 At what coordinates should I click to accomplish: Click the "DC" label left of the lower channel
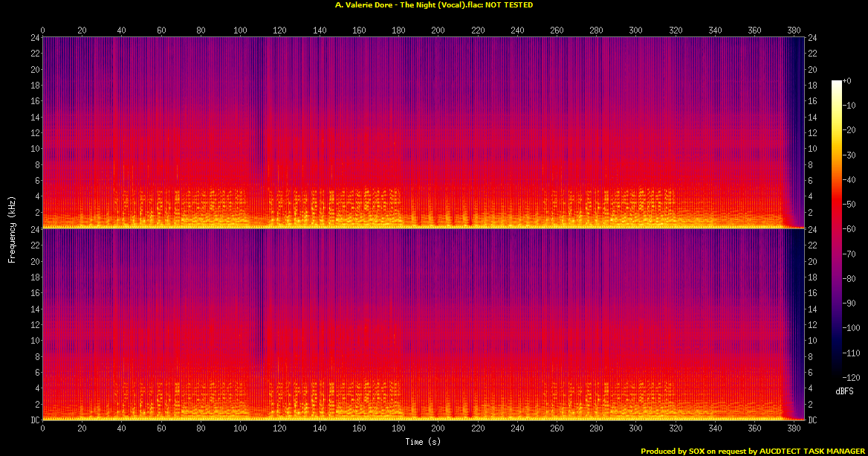pyautogui.click(x=34, y=420)
